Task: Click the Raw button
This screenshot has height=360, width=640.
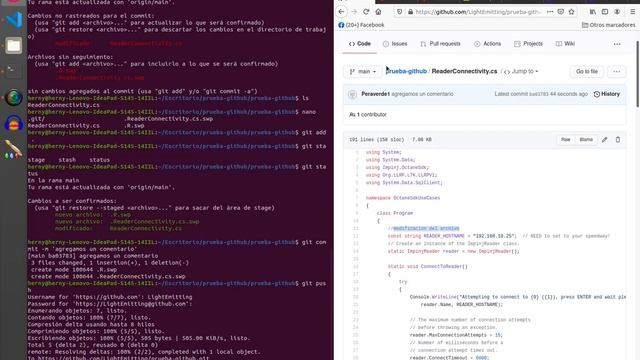Action: 565,140
